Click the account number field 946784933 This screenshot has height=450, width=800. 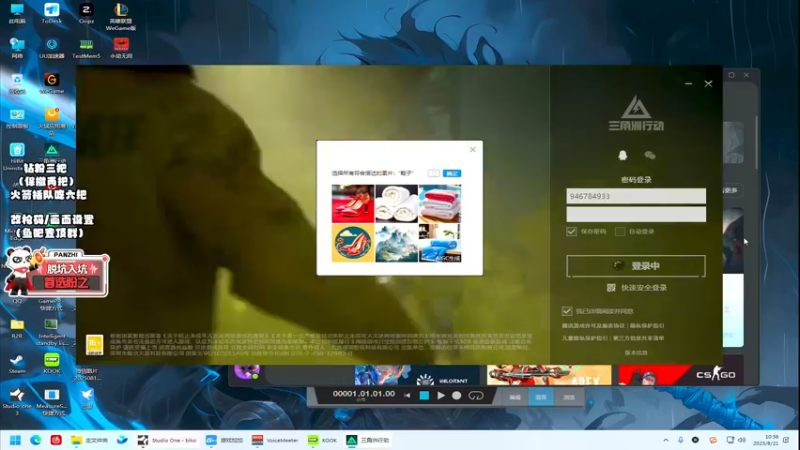click(636, 196)
